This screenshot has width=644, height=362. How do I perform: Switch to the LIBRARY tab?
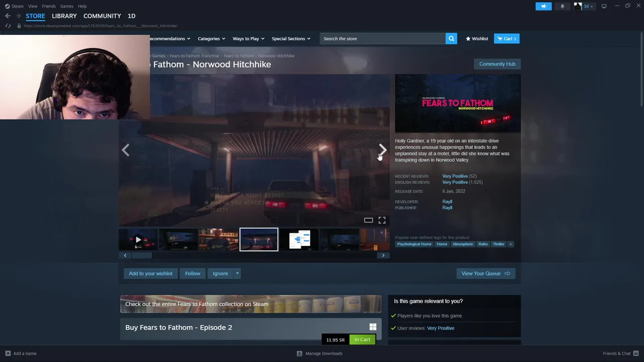pos(64,16)
